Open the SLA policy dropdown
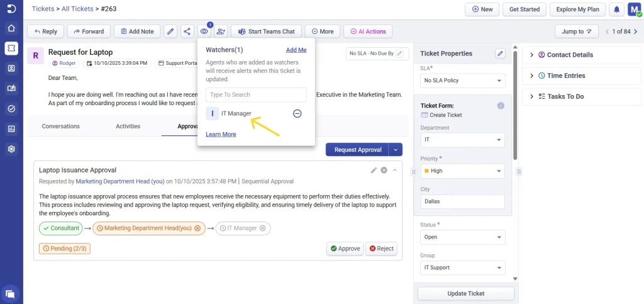The width and height of the screenshot is (644, 304). pos(462,81)
